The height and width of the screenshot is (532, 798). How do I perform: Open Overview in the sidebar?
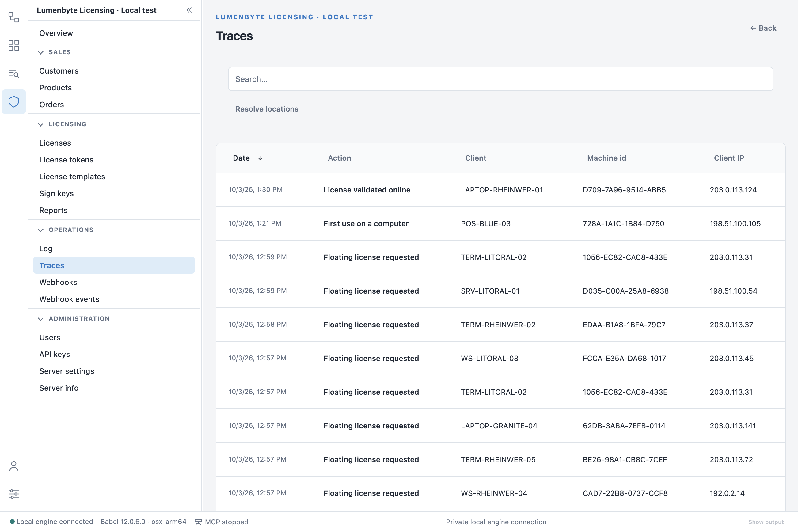[x=114, y=33]
